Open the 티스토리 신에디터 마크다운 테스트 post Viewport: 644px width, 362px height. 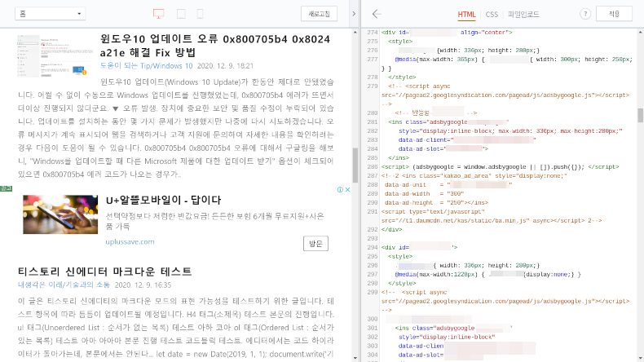[104, 271]
